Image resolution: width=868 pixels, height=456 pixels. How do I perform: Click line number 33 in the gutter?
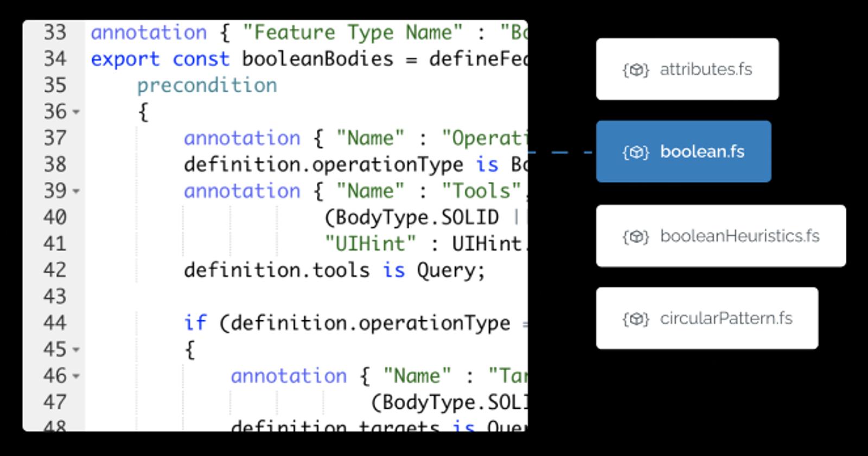pyautogui.click(x=55, y=33)
